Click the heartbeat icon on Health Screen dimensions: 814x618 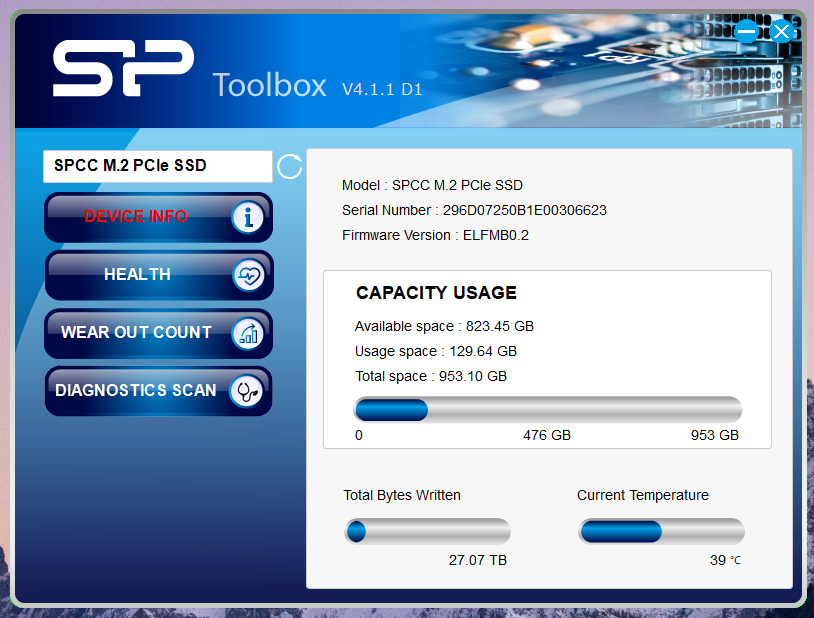(x=249, y=275)
